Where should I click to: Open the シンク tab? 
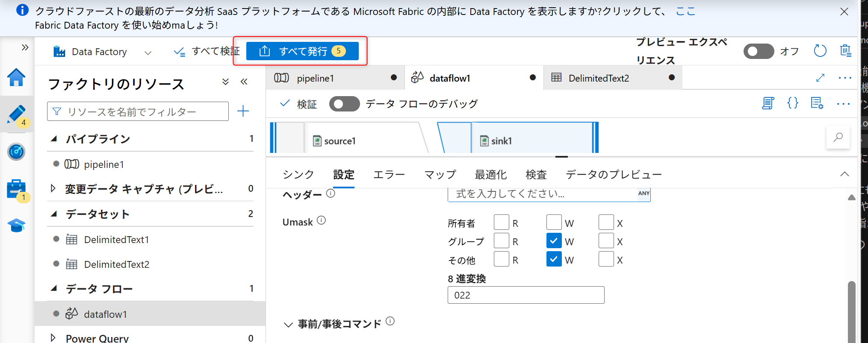point(298,175)
